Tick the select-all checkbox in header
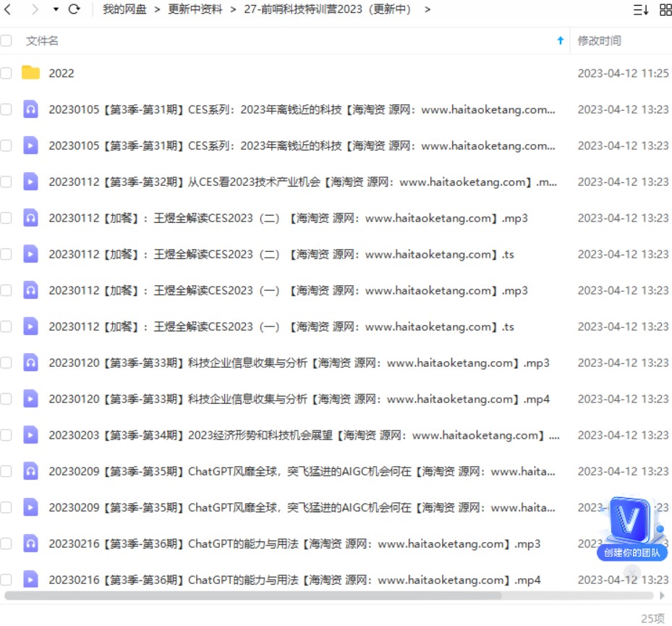Screen dimensions: 672x626 pyautogui.click(x=6, y=41)
